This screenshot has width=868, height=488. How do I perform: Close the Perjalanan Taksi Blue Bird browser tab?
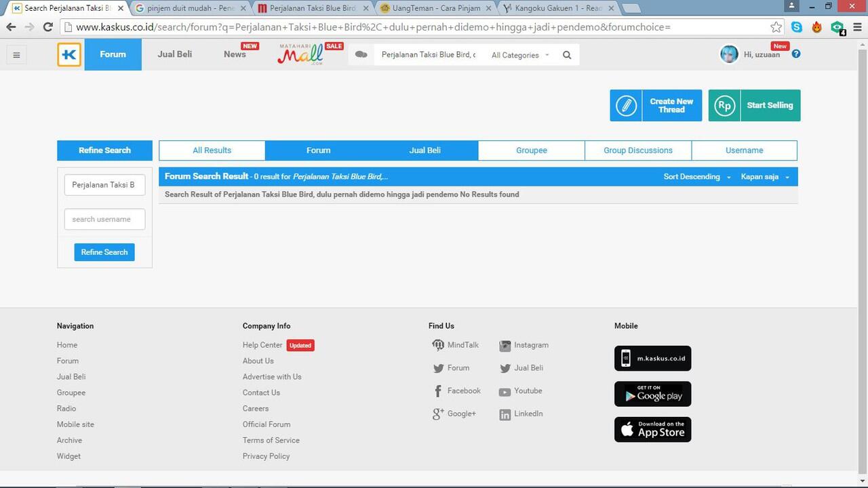point(366,8)
